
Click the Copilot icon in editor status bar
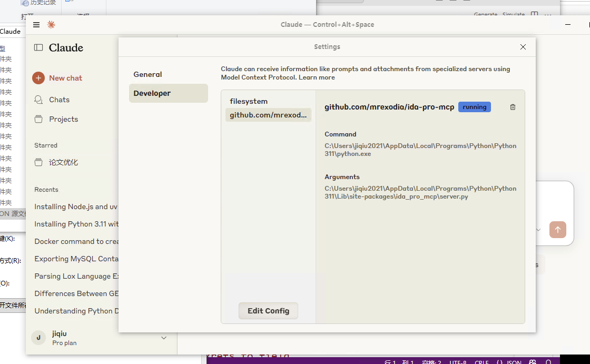(x=533, y=362)
